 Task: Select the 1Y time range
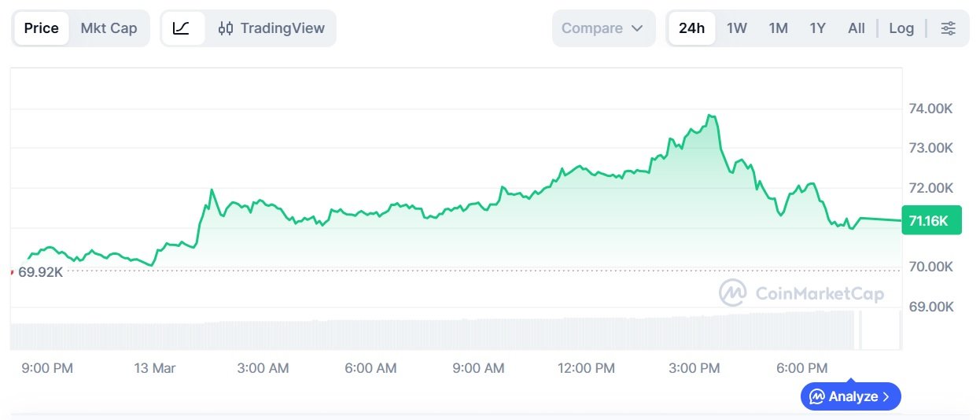tap(818, 28)
